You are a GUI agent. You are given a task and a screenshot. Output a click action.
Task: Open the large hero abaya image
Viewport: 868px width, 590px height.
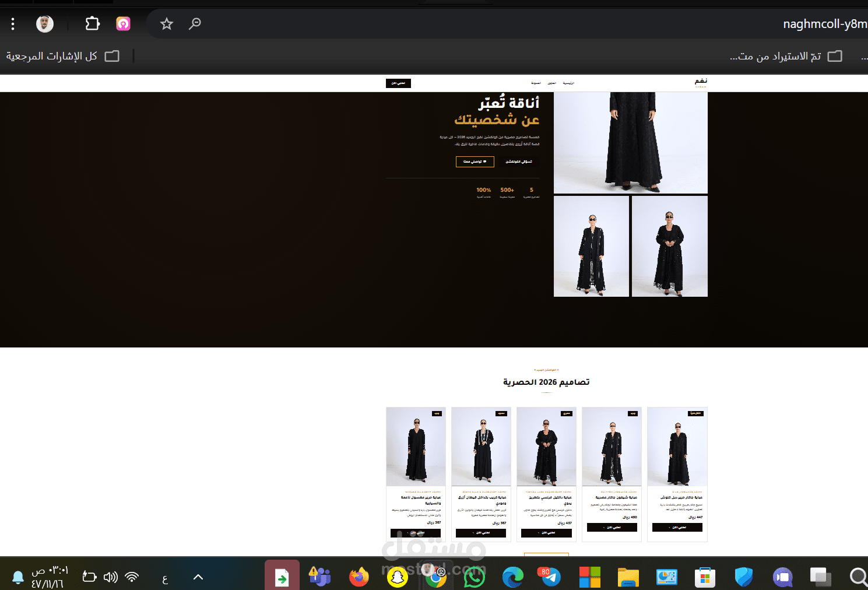coord(631,143)
